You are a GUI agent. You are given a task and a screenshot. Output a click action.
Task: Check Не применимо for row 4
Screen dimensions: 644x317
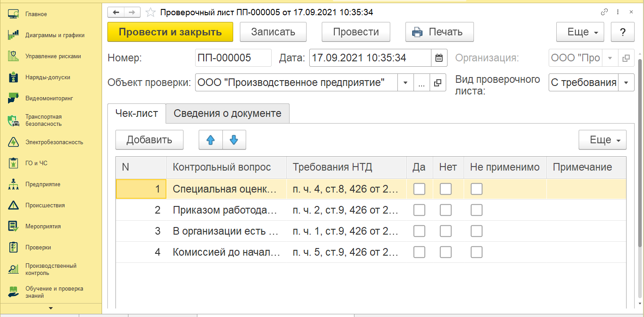pos(477,252)
